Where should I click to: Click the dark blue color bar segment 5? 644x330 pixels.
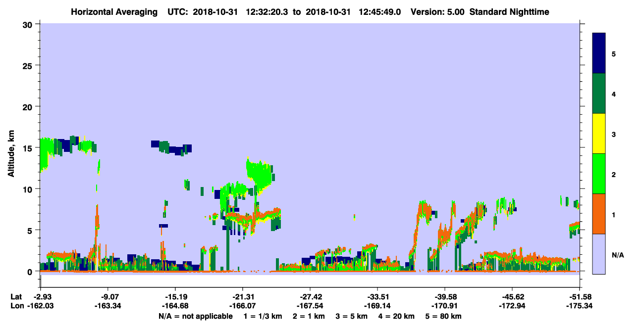599,53
